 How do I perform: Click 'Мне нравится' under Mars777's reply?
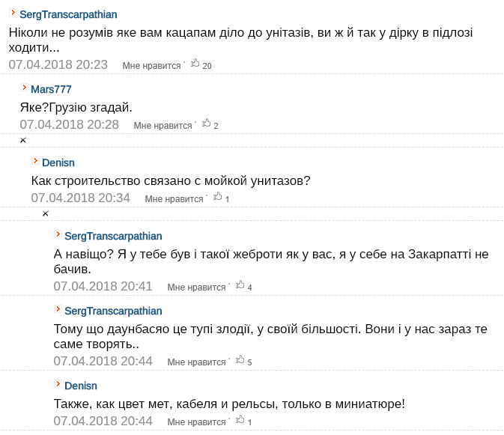[x=163, y=126]
